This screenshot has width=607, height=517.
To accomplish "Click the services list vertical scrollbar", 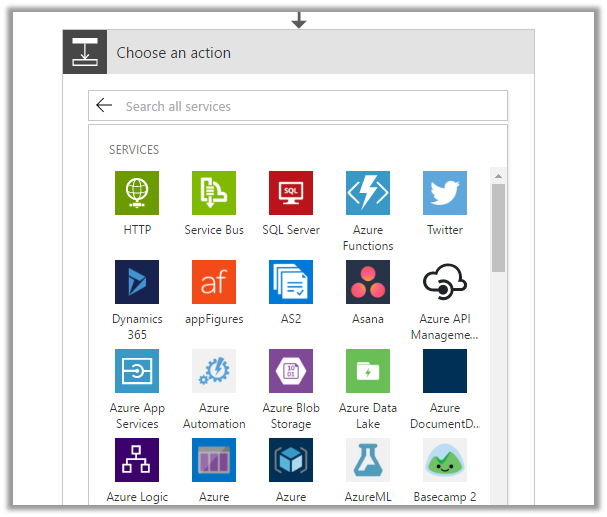I will [x=498, y=230].
